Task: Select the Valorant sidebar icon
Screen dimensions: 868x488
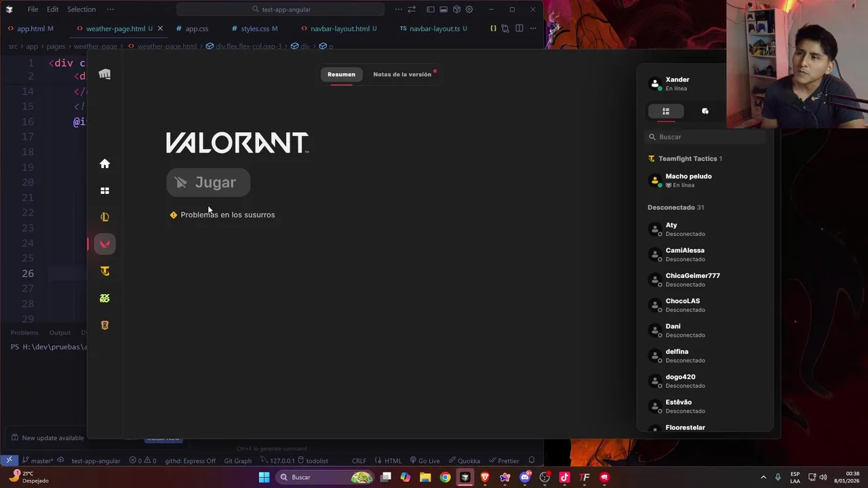Action: [104, 244]
